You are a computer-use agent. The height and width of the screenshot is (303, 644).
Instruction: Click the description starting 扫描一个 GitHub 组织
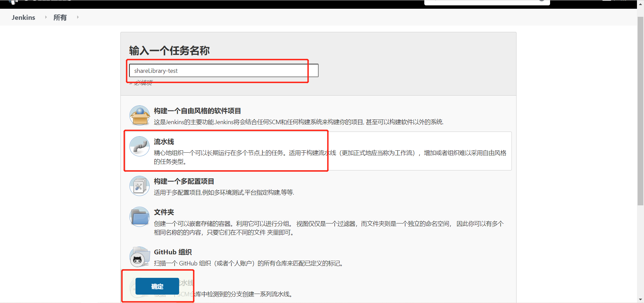tap(249, 263)
